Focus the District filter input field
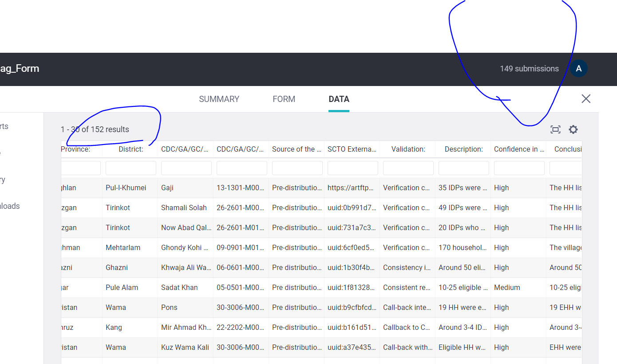 tap(131, 168)
